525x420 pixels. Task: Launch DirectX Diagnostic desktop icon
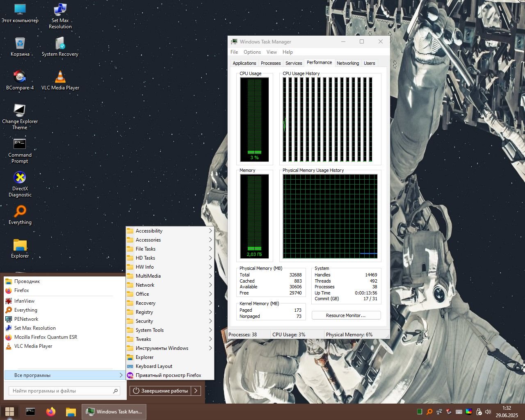point(20,178)
